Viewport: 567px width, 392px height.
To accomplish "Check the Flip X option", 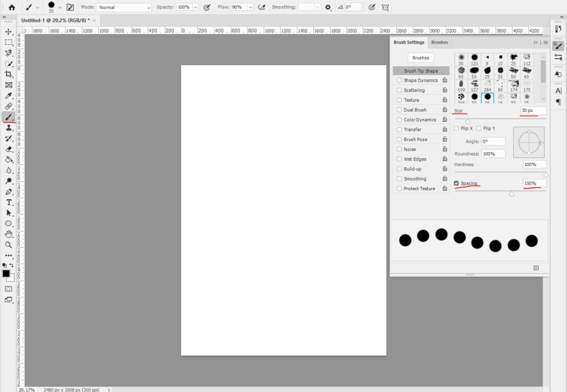I will click(456, 128).
